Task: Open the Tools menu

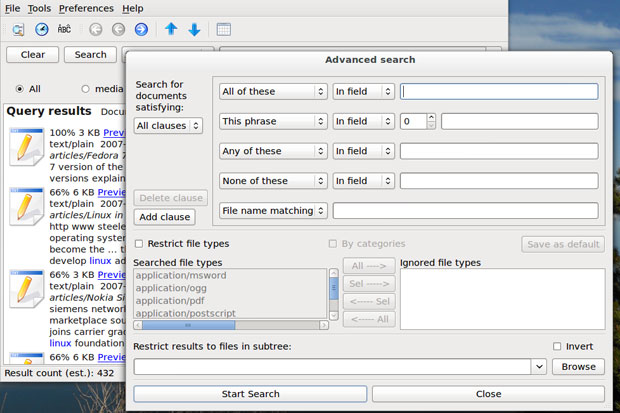Action: tap(39, 8)
